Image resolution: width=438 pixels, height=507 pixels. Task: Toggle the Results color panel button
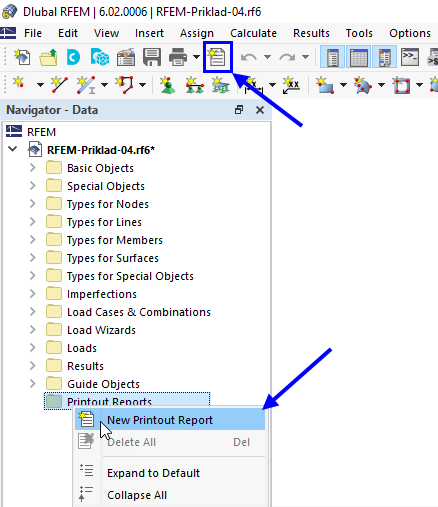pos(384,57)
